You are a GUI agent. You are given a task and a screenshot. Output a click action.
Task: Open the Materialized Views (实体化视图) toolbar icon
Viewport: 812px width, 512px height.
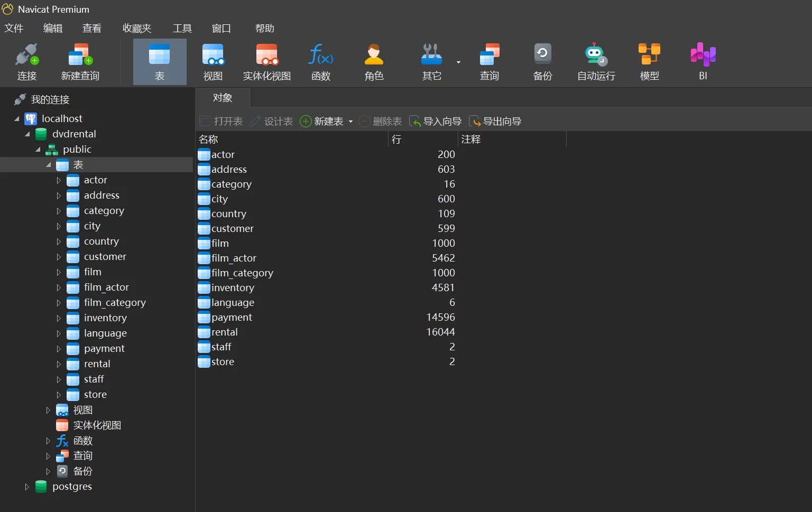266,55
